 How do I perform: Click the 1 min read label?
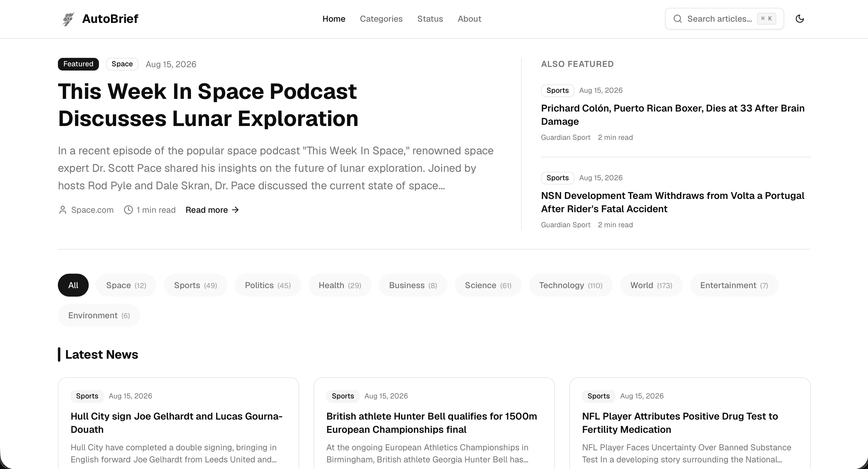pos(156,210)
